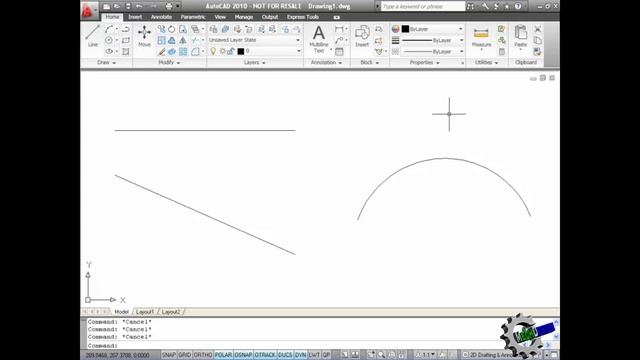Open the Manage ribbon tab
This screenshot has height=360, width=640.
[244, 17]
